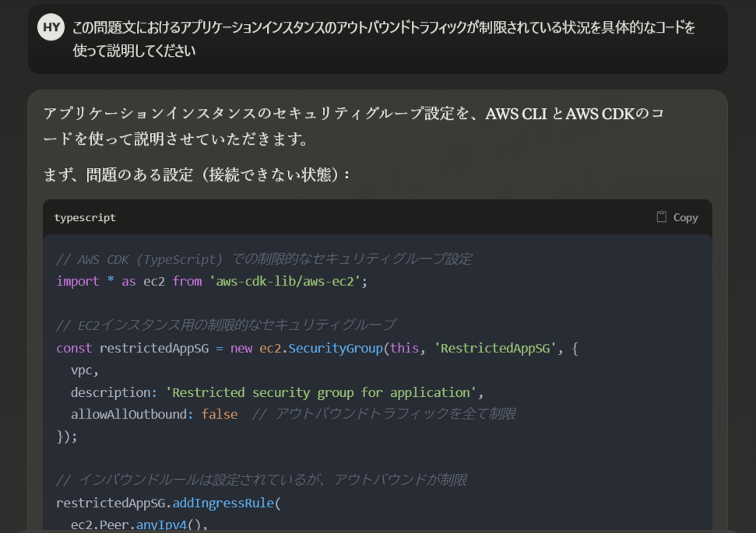Click the description 'Restricted security group' line
The width and height of the screenshot is (756, 533).
coord(276,392)
